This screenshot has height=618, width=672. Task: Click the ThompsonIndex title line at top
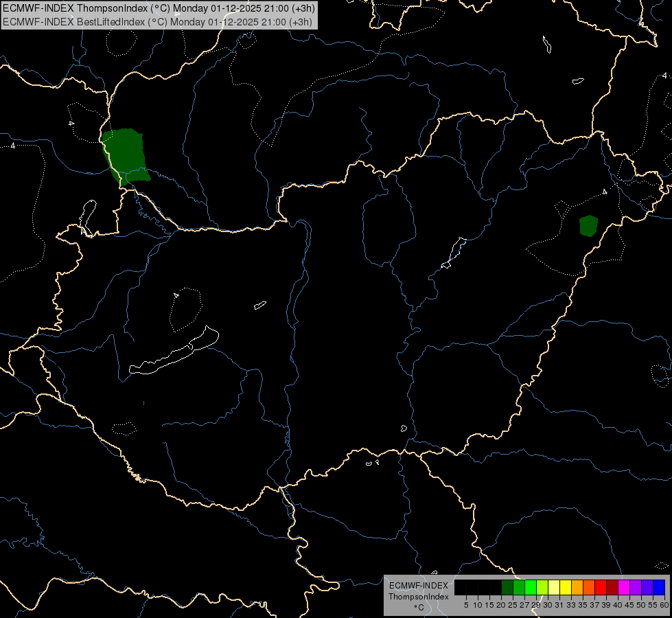point(159,8)
